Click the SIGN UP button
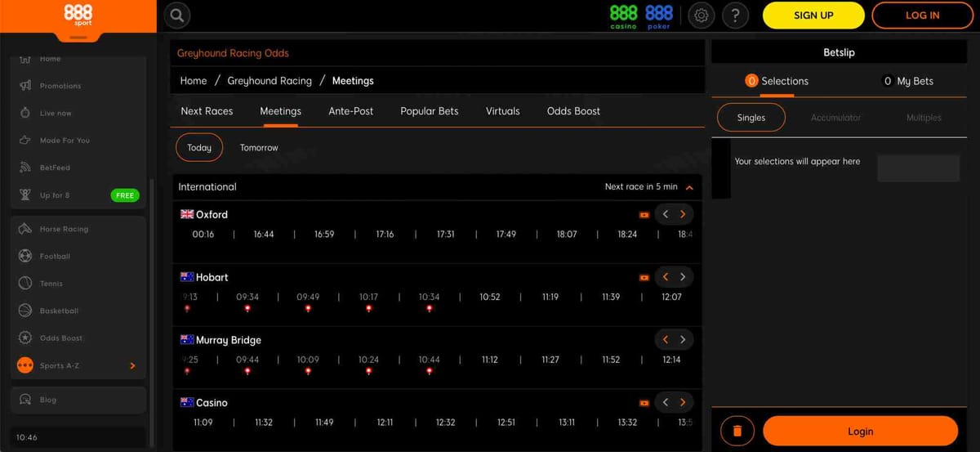The height and width of the screenshot is (452, 980). click(813, 16)
